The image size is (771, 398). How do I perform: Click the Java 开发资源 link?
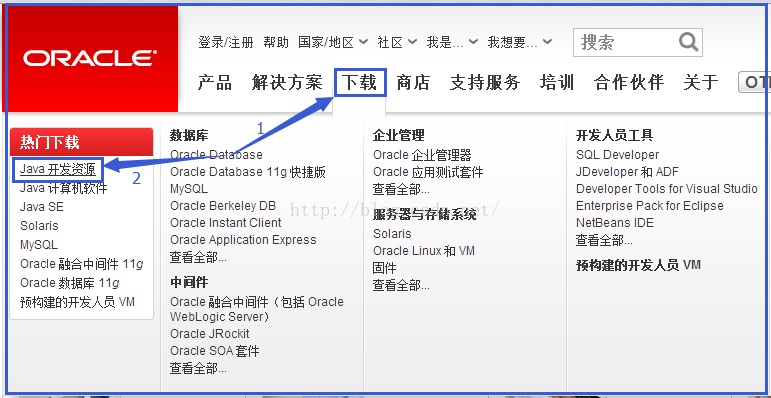pyautogui.click(x=58, y=170)
